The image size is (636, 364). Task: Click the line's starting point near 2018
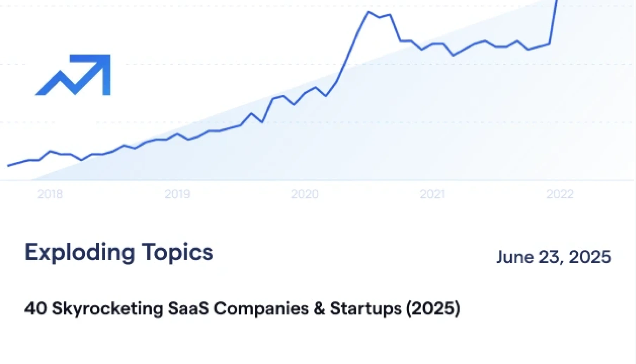[8, 165]
